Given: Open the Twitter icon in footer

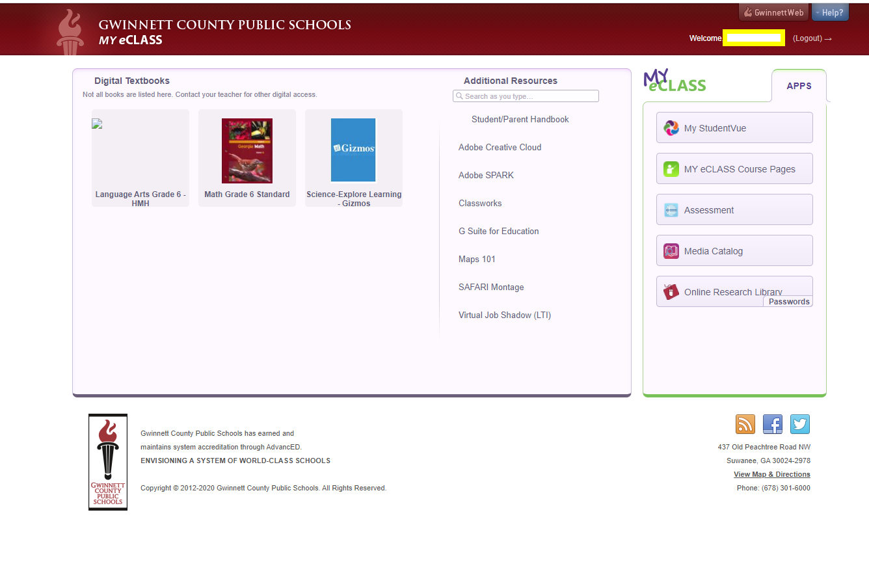Looking at the screenshot, I should 800,424.
